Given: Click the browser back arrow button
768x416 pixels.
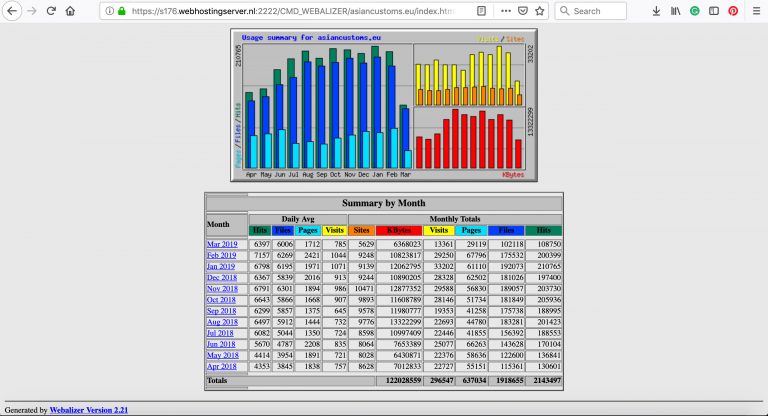Looking at the screenshot, I should (x=10, y=11).
